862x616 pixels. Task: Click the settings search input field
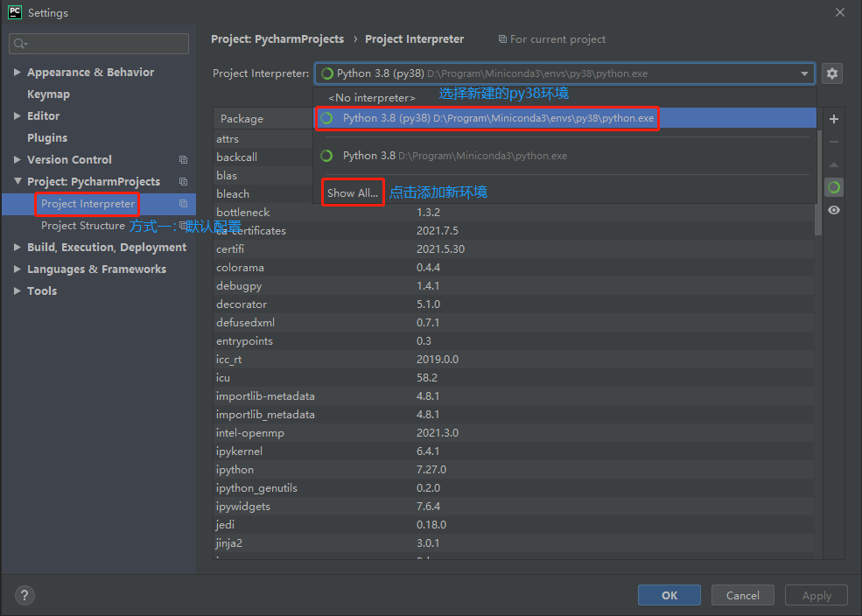tap(99, 44)
